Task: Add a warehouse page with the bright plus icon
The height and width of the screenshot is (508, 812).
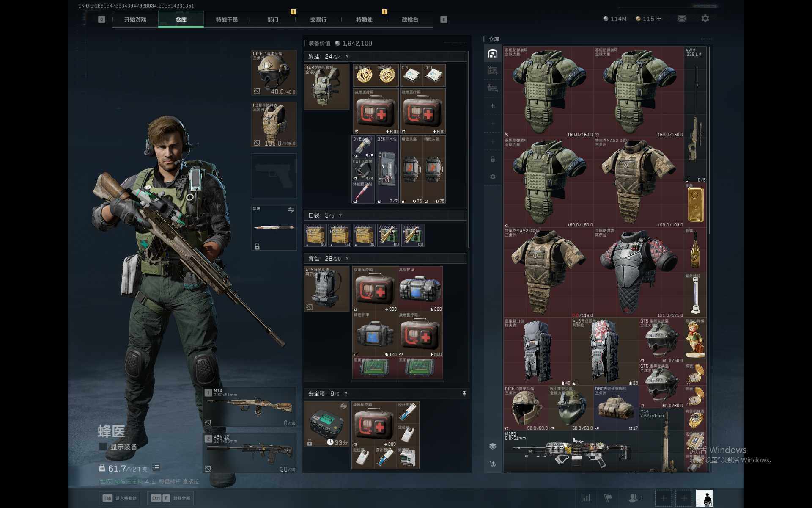Action: point(493,106)
